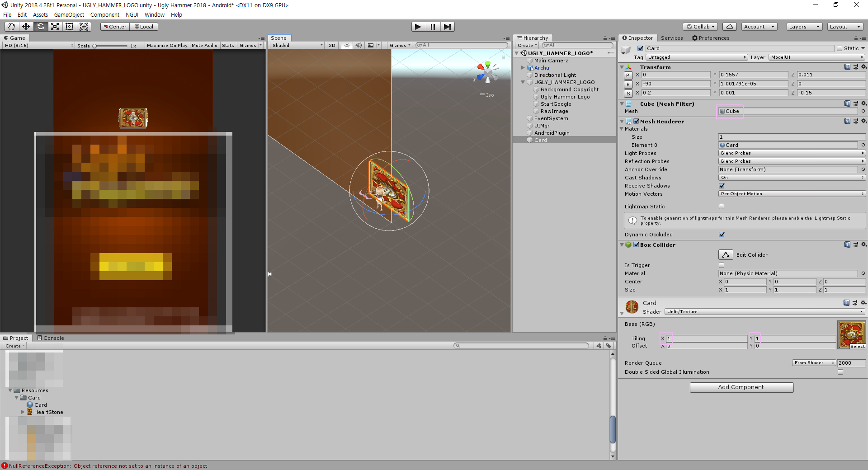Open Box Collider settings gear
The width and height of the screenshot is (868, 470).
(x=863, y=244)
